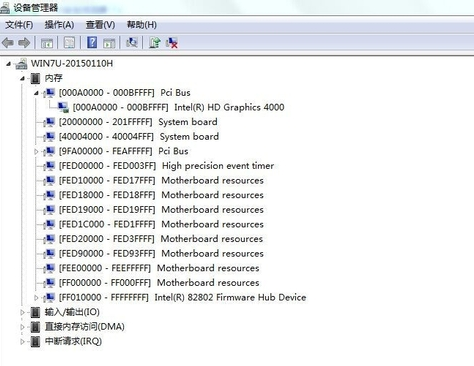474x366 pixels.
Task: Click icon beside Intel(R) HD Graphics 4000
Action: pos(63,107)
